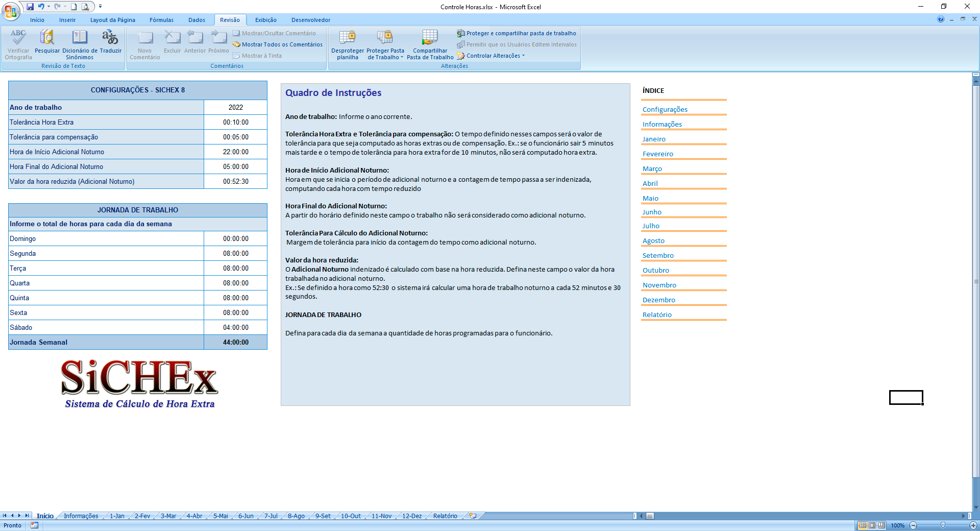Screen dimensions: 980x531
Task: Follow Informações link in index
Action: click(x=662, y=124)
